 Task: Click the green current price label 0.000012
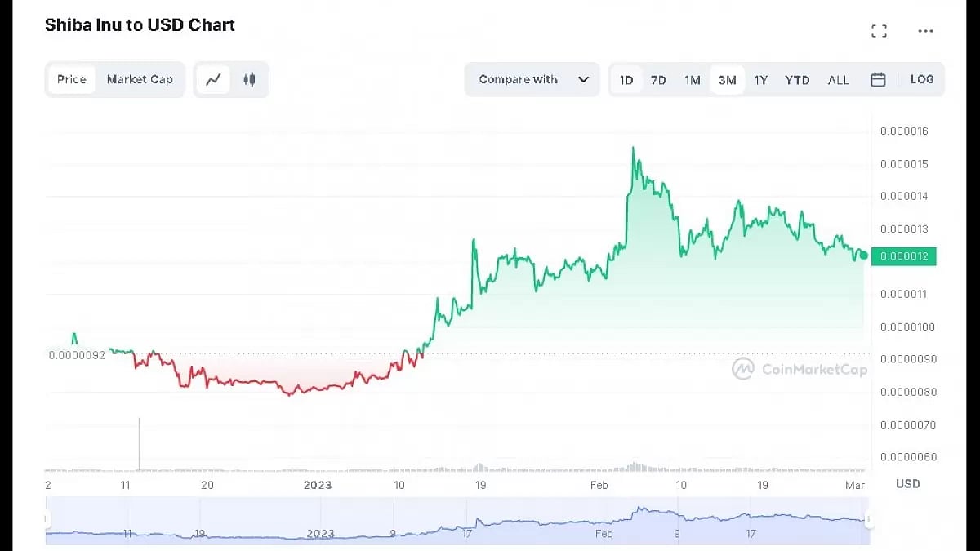[x=904, y=256]
